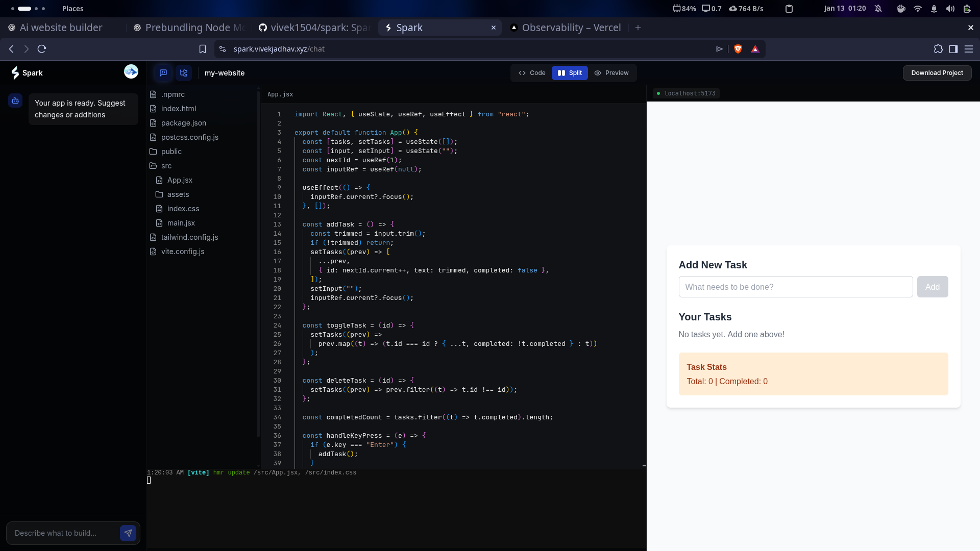Open the user avatar menu
980x551 pixels.
(x=131, y=72)
